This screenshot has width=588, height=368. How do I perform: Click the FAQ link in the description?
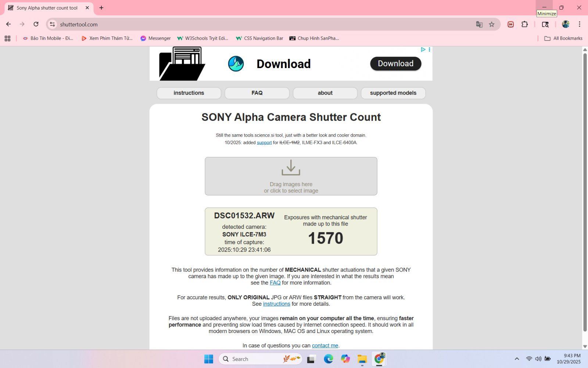tap(275, 283)
